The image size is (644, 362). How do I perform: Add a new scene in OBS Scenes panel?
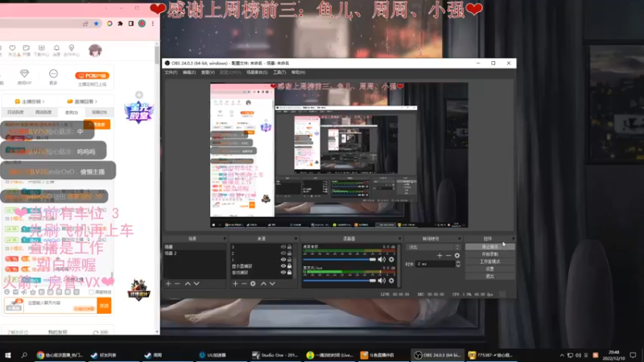[168, 284]
